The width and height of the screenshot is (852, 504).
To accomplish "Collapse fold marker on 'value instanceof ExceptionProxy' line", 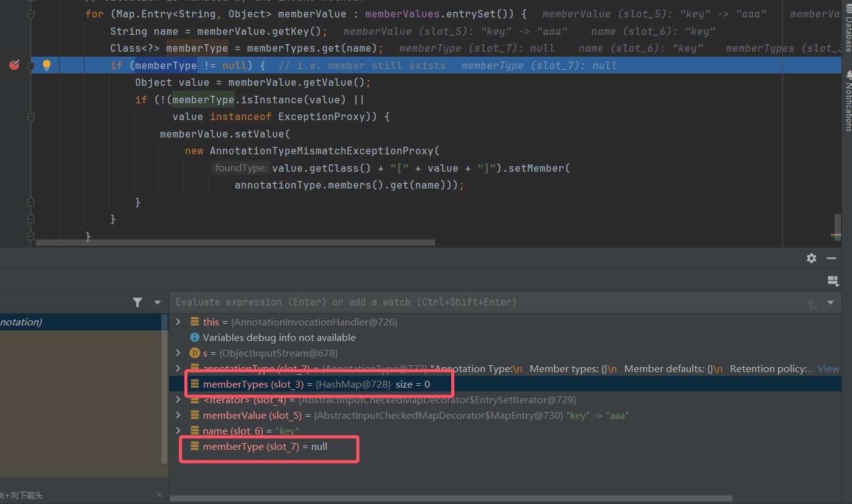I will [x=31, y=116].
